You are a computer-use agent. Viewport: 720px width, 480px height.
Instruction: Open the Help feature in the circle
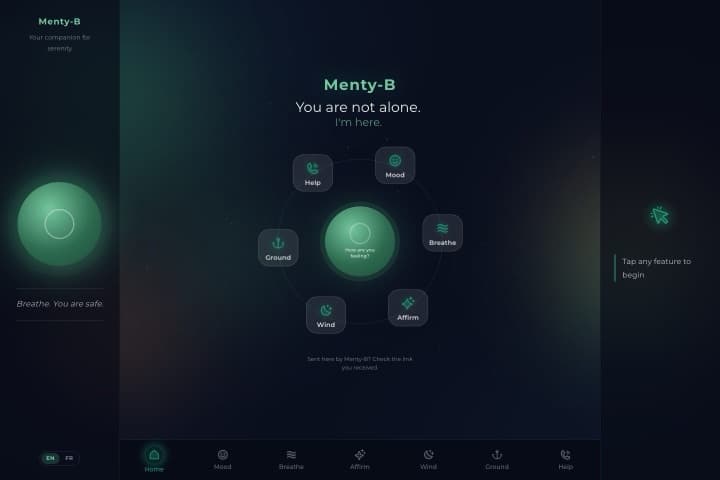tap(313, 173)
